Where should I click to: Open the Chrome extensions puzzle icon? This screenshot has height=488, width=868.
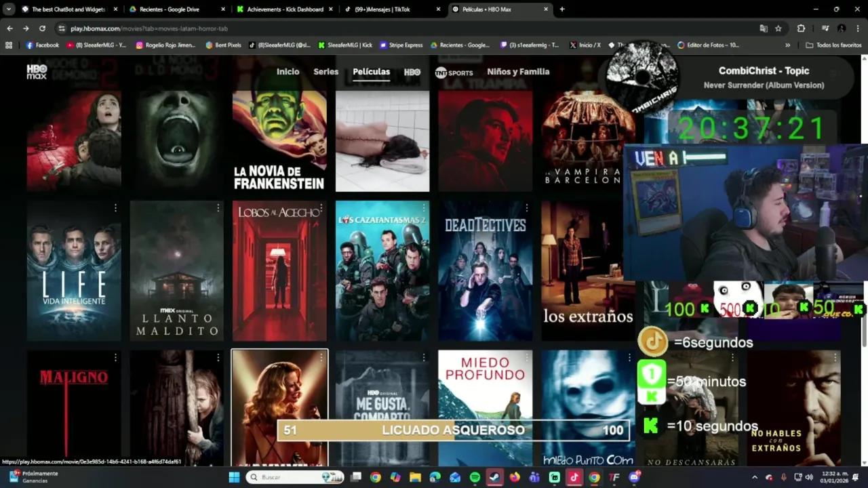tap(801, 28)
